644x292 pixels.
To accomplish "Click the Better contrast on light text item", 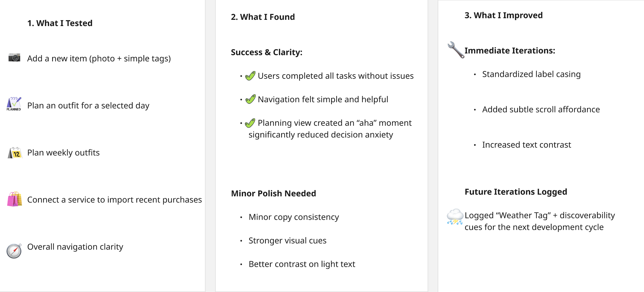I will click(302, 264).
